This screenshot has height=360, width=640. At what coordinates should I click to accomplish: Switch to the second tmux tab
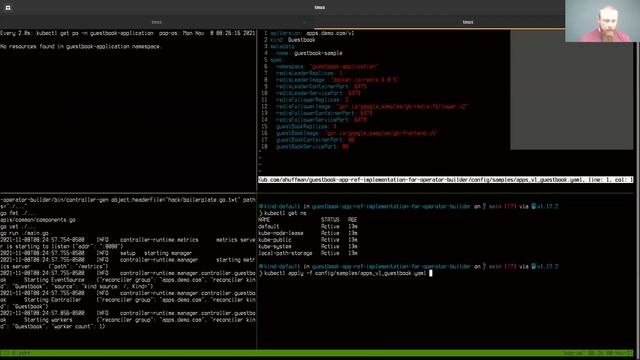(x=468, y=22)
